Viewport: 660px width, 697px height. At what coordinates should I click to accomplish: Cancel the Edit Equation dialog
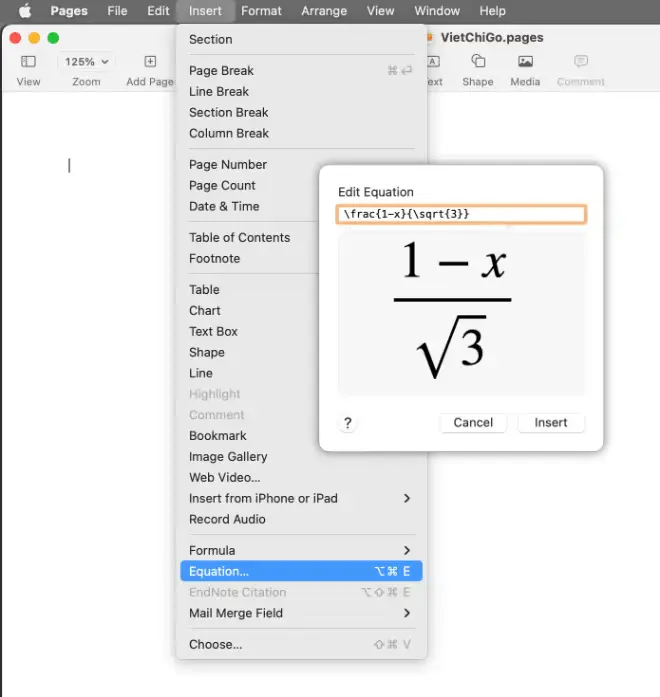473,423
